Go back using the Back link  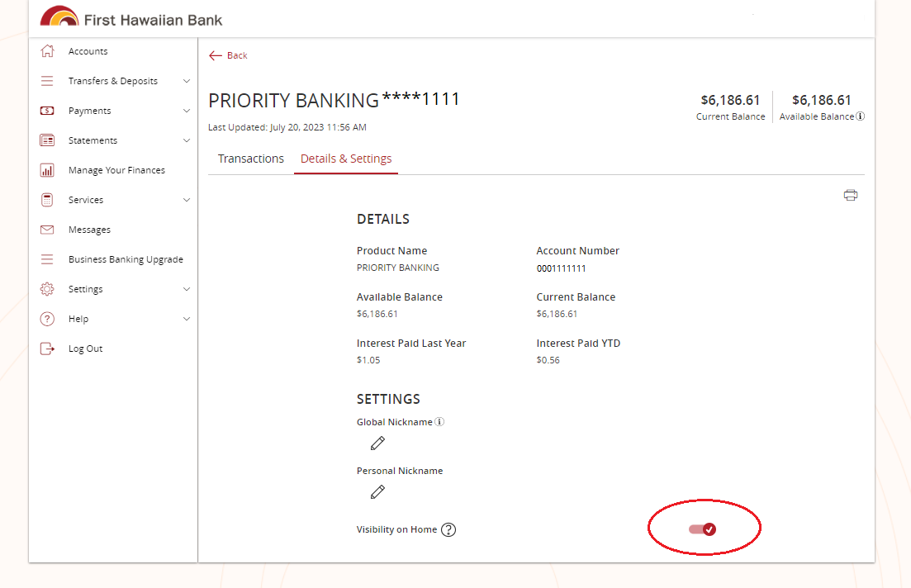237,55
